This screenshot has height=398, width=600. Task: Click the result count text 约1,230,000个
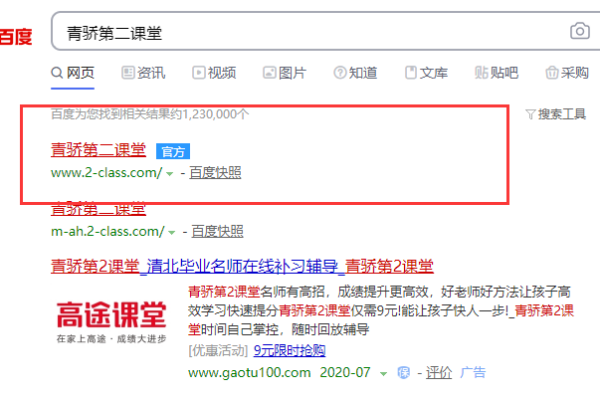click(x=210, y=114)
